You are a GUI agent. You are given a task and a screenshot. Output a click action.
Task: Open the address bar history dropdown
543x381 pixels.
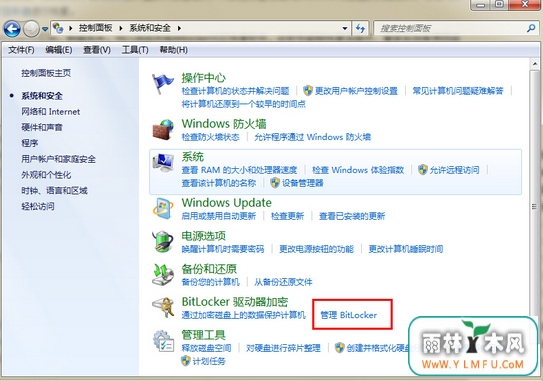point(345,28)
